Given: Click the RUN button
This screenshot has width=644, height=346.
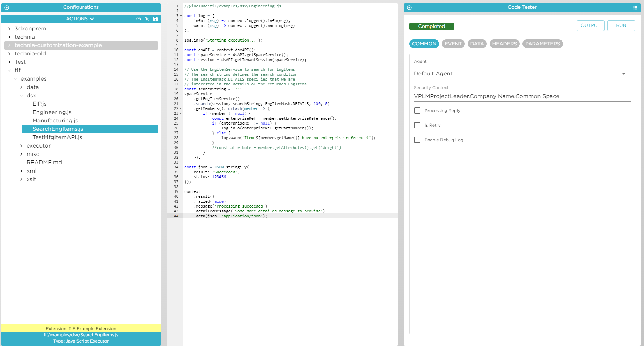Looking at the screenshot, I should click(621, 25).
